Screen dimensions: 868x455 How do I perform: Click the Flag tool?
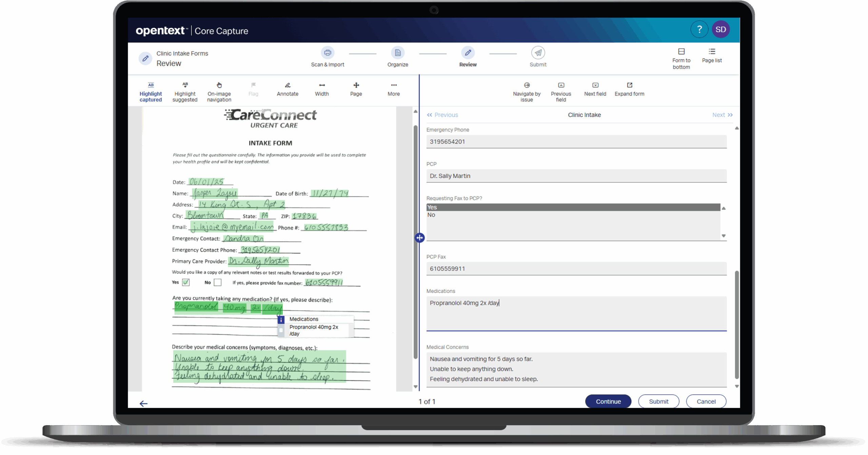click(253, 90)
